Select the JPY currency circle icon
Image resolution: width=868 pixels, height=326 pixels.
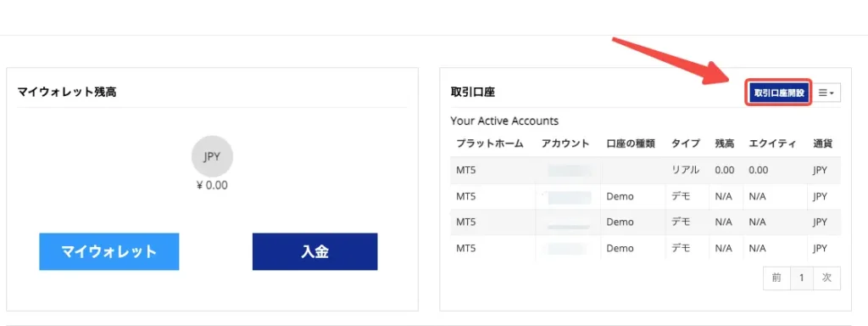pos(212,156)
